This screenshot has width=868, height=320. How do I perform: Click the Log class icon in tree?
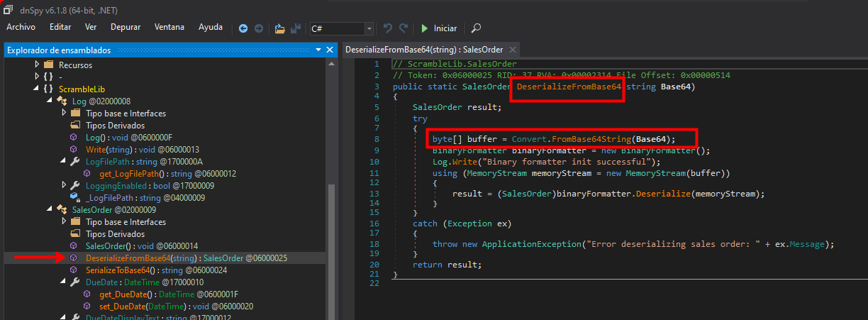pos(62,101)
